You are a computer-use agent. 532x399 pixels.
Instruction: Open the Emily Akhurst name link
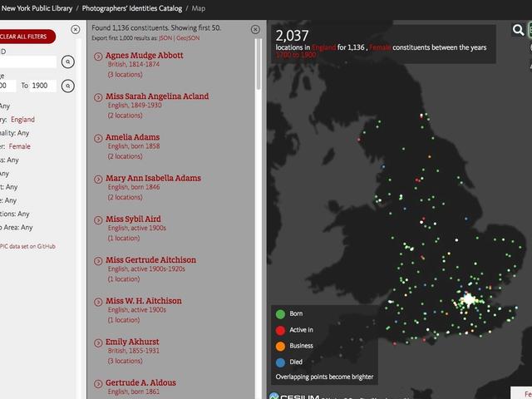coord(132,342)
